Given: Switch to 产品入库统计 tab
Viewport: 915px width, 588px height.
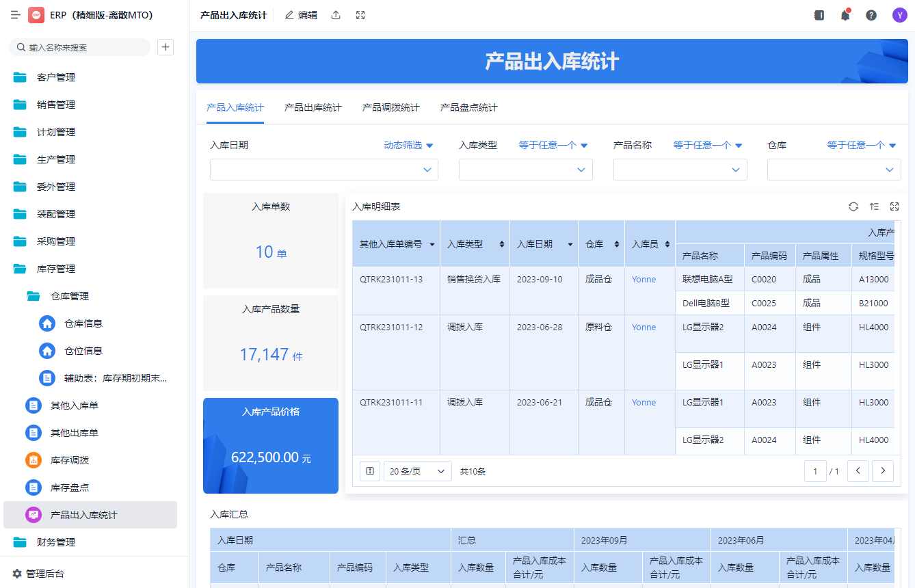Looking at the screenshot, I should [235, 107].
